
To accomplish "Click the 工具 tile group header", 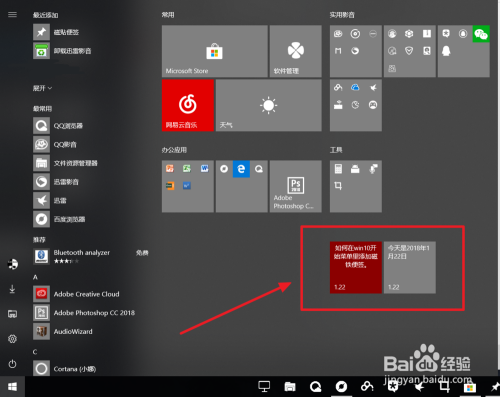I will coord(336,150).
